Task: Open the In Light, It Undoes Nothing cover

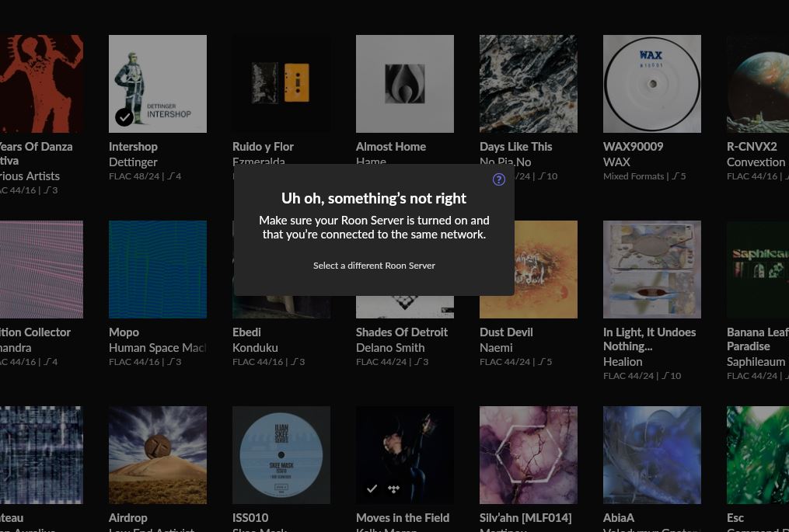Action: click(652, 269)
